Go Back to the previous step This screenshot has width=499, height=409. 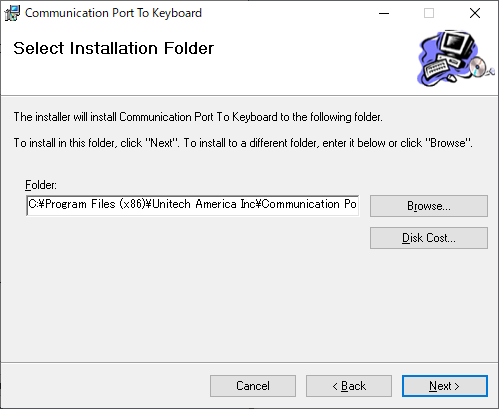coord(349,386)
